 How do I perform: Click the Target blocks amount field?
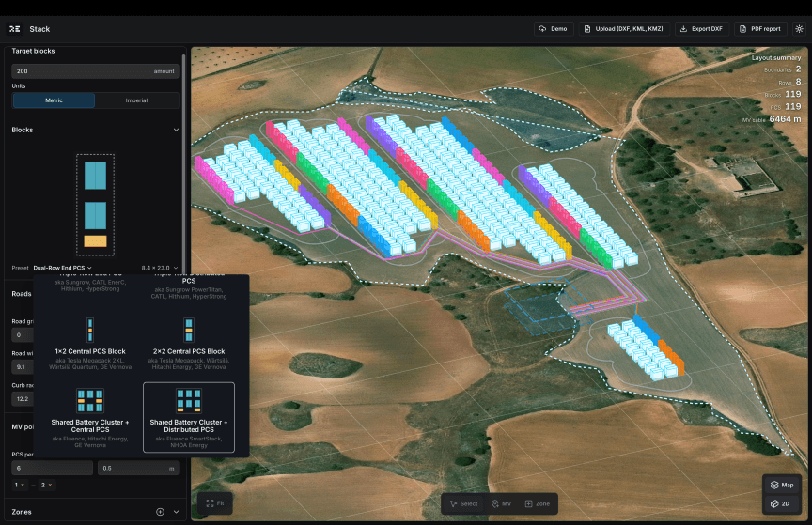[95, 71]
